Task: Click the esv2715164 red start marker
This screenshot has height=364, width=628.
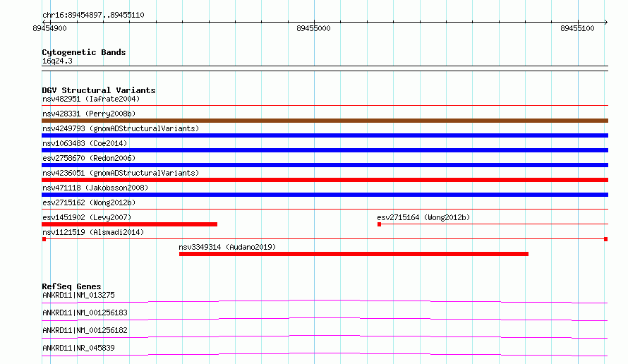Action: pyautogui.click(x=380, y=224)
